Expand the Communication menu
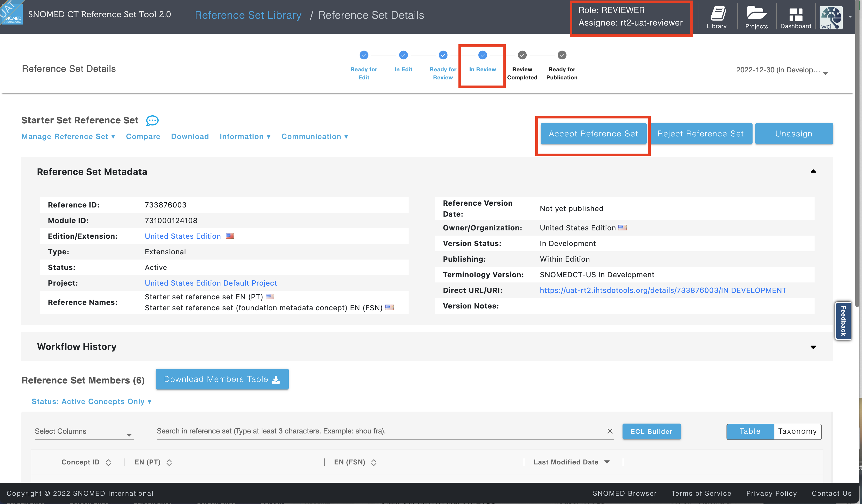Viewport: 862px width, 504px height. 315,137
